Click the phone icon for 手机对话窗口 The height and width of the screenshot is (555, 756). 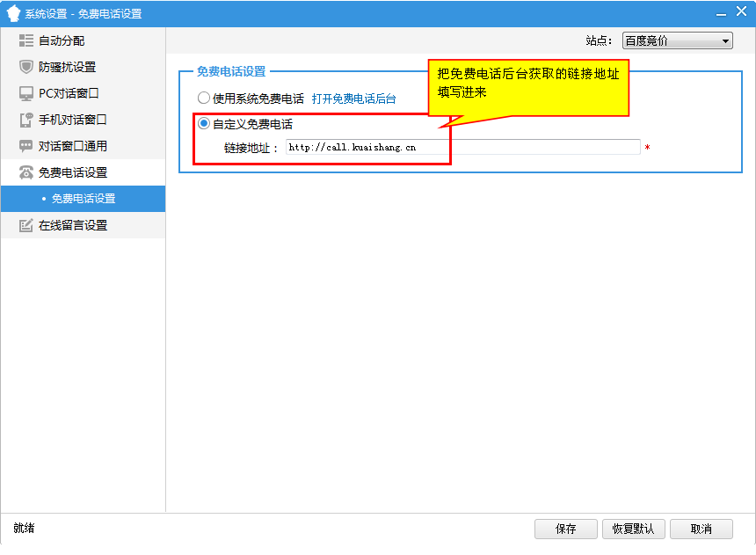(x=26, y=120)
